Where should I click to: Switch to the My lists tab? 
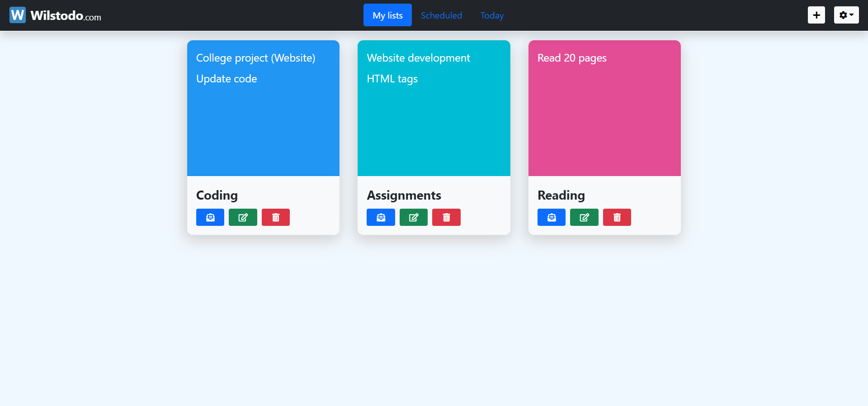click(387, 15)
